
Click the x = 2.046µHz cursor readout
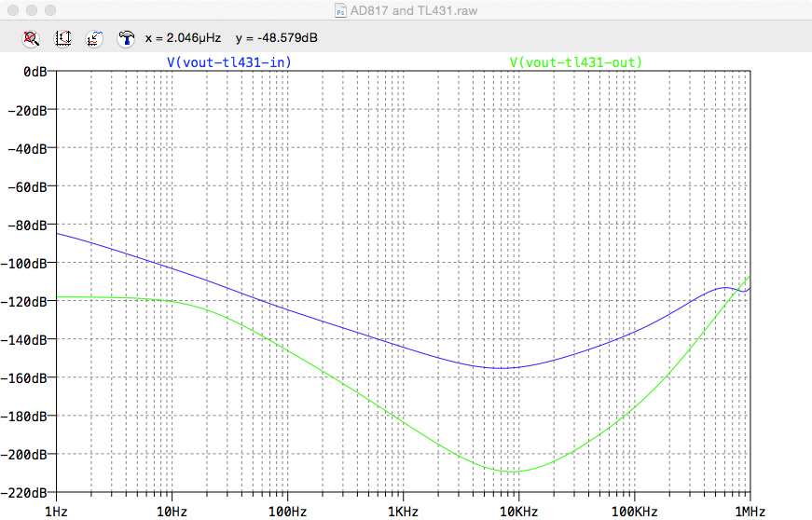(184, 38)
